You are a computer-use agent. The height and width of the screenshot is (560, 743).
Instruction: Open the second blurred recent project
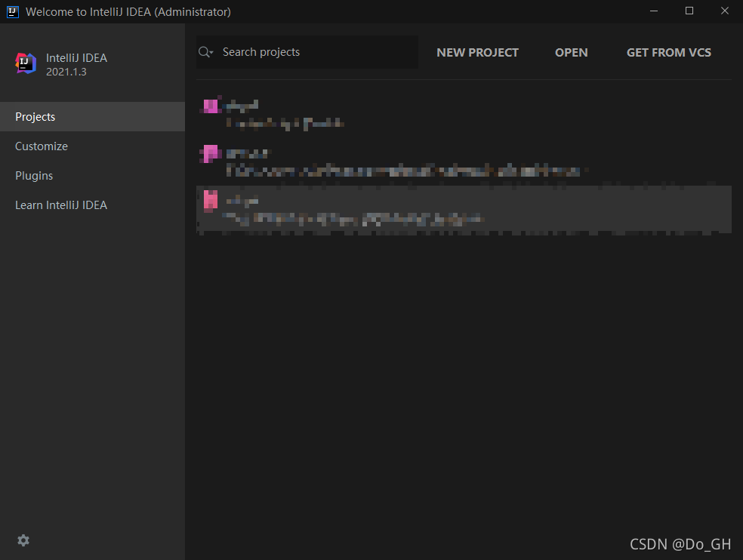tap(464, 162)
